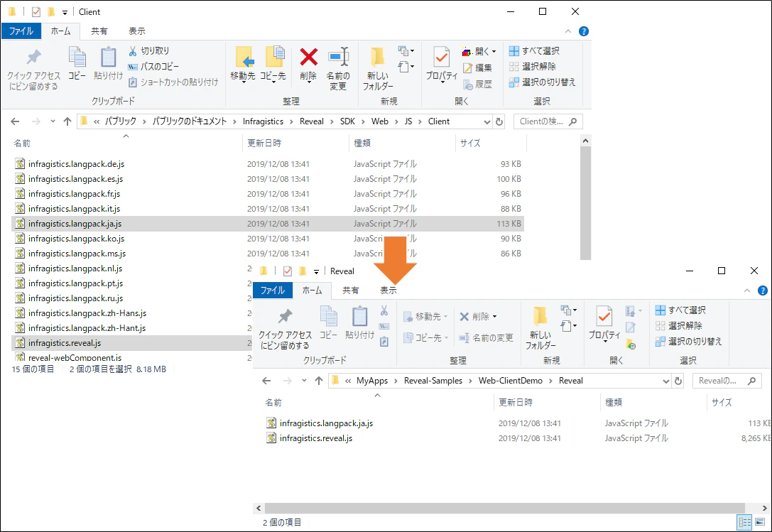Image resolution: width=772 pixels, height=532 pixels.
Task: Click Copy to (コピー先) icon in Client window
Action: (275, 57)
